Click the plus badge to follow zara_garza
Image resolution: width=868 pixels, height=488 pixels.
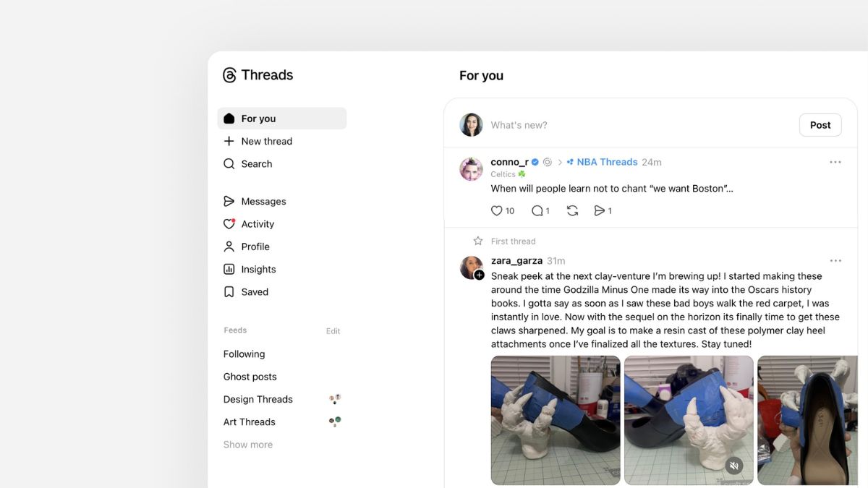click(479, 275)
